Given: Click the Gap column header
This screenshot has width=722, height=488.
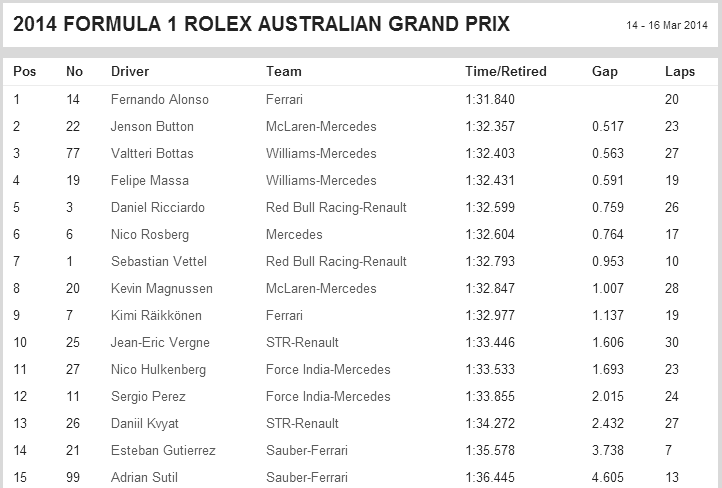Looking at the screenshot, I should (x=605, y=72).
